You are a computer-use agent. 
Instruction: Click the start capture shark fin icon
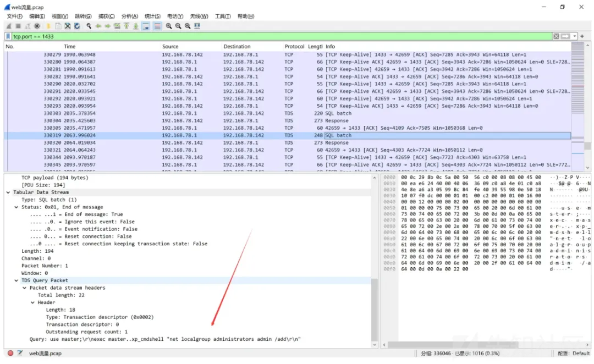pyautogui.click(x=9, y=26)
